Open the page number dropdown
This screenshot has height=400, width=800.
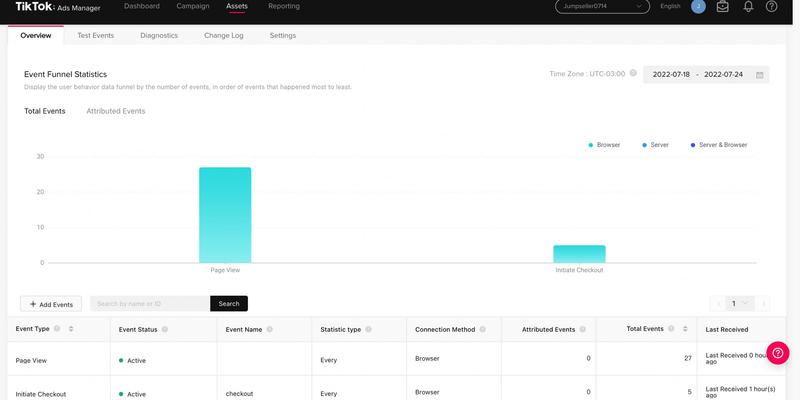point(739,304)
